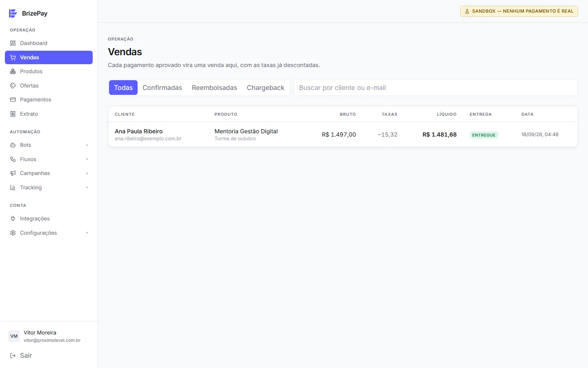Click the LÍQUIDO column header
588x368 pixels.
[x=447, y=114]
